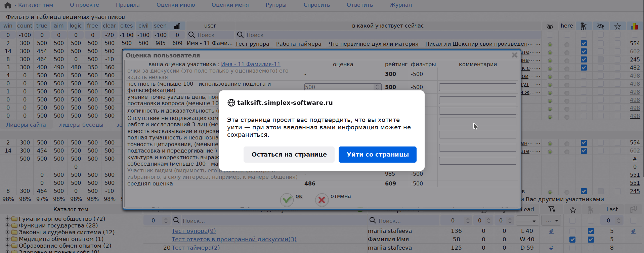Click the eye icon column header
This screenshot has width=644, height=253.
point(550,26)
